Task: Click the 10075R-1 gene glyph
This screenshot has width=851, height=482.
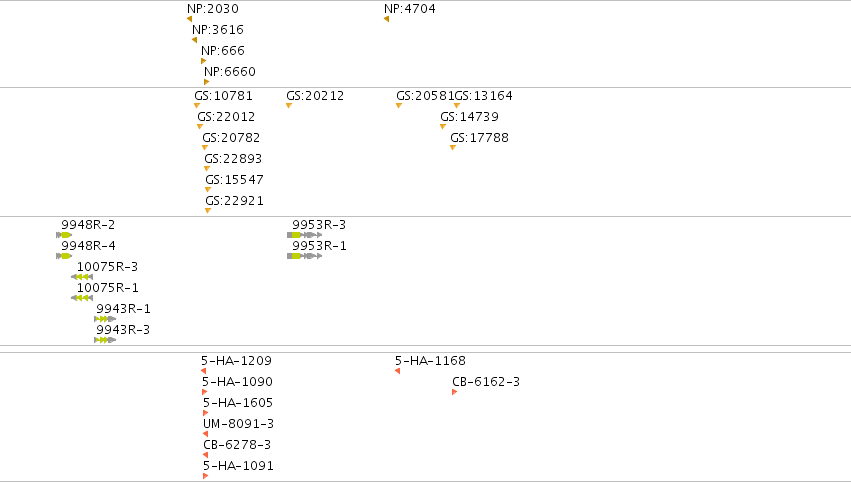Action: pyautogui.click(x=82, y=298)
